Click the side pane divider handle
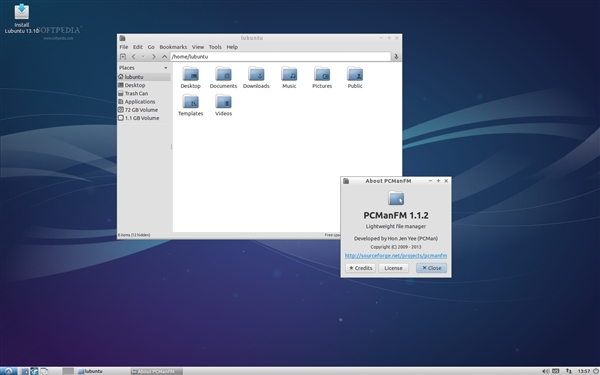The height and width of the screenshot is (375, 600). click(x=171, y=147)
